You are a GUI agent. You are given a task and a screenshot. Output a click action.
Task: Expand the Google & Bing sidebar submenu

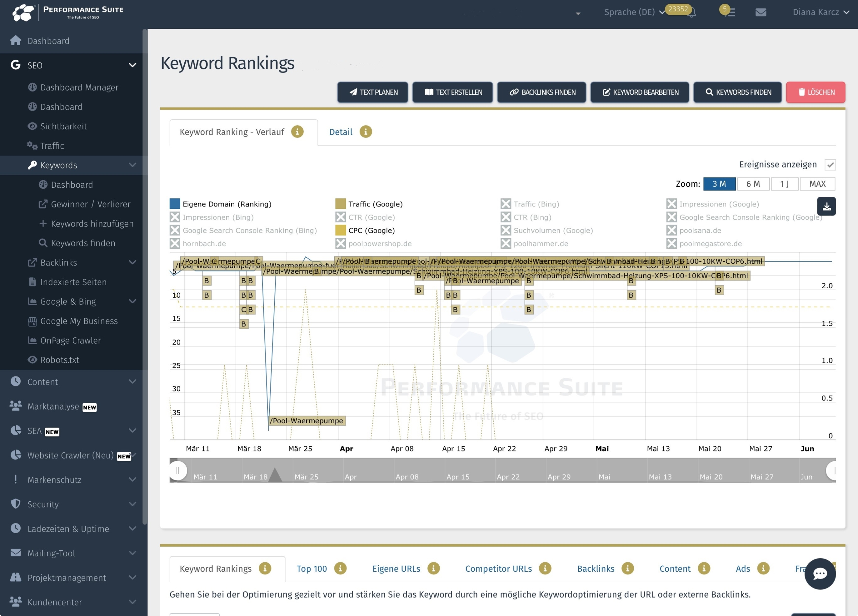tap(132, 301)
